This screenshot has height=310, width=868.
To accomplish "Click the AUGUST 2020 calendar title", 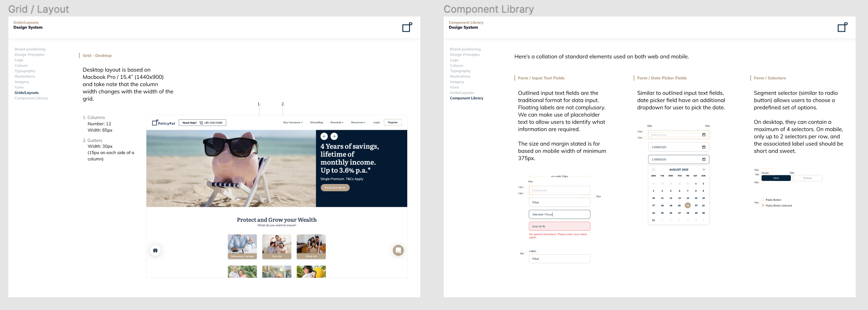I will [678, 170].
